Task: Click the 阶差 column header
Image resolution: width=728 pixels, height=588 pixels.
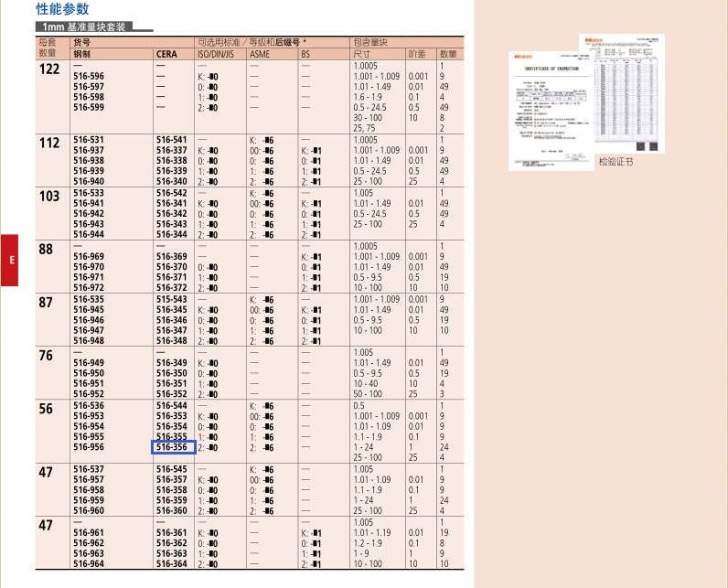Action: (417, 54)
